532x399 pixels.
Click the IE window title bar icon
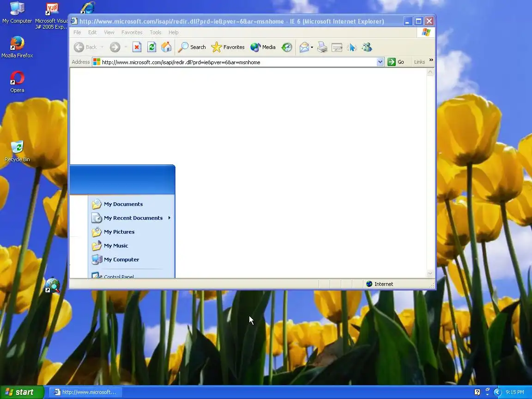(74, 21)
